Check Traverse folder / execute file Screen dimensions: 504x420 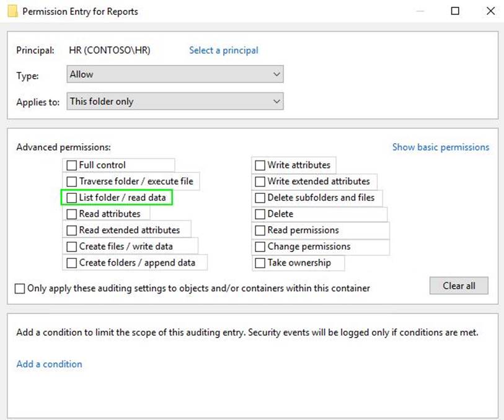tap(72, 182)
